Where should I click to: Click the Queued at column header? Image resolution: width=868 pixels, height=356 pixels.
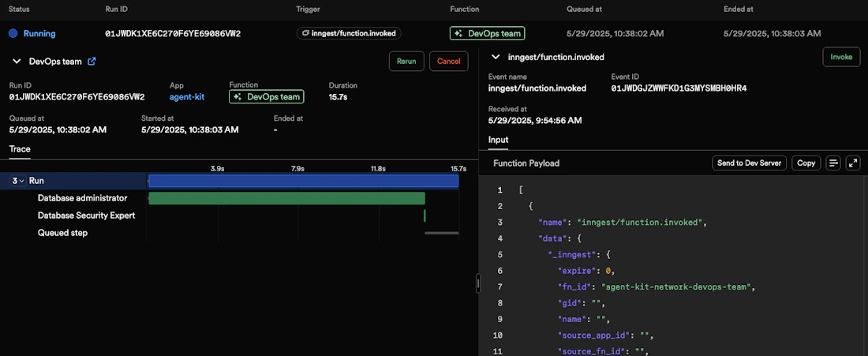[x=586, y=9]
